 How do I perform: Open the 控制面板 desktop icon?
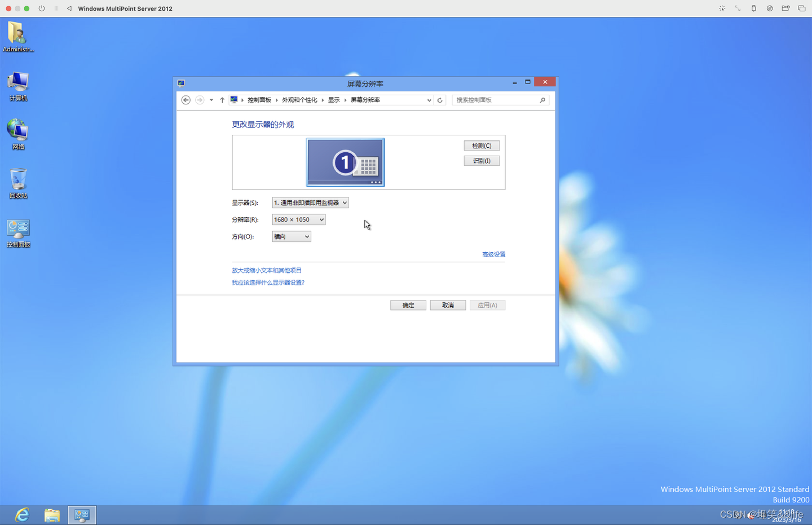(18, 233)
